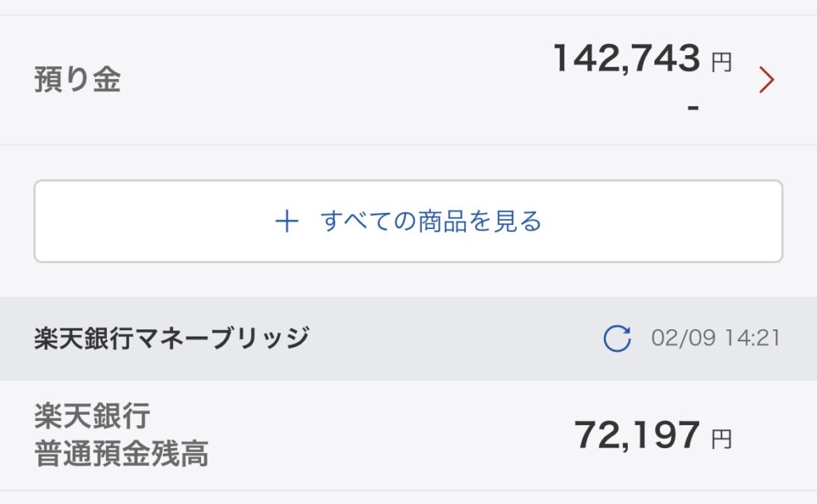This screenshot has height=504, width=817.
Task: Click the 円 unit beside 142,743
Action: pos(721,63)
